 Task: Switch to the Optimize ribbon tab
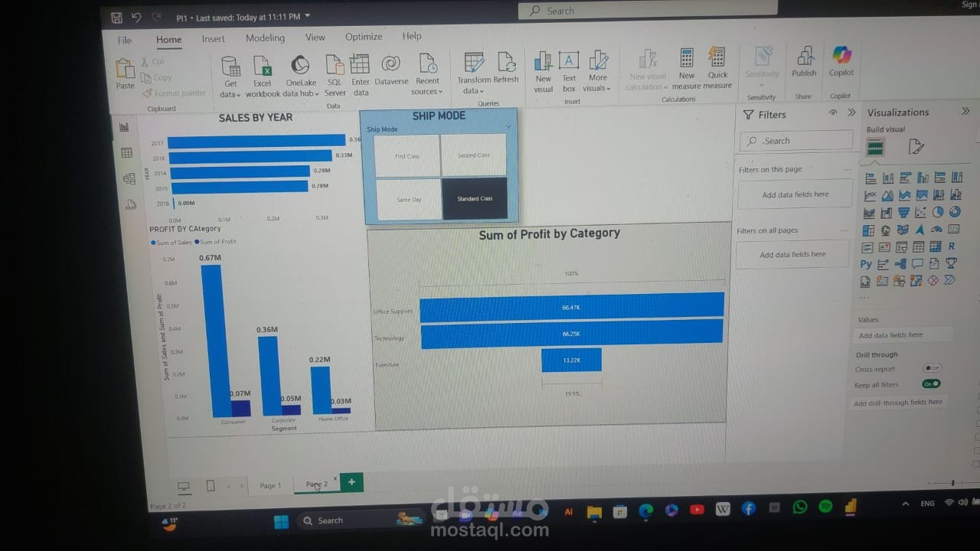[364, 36]
